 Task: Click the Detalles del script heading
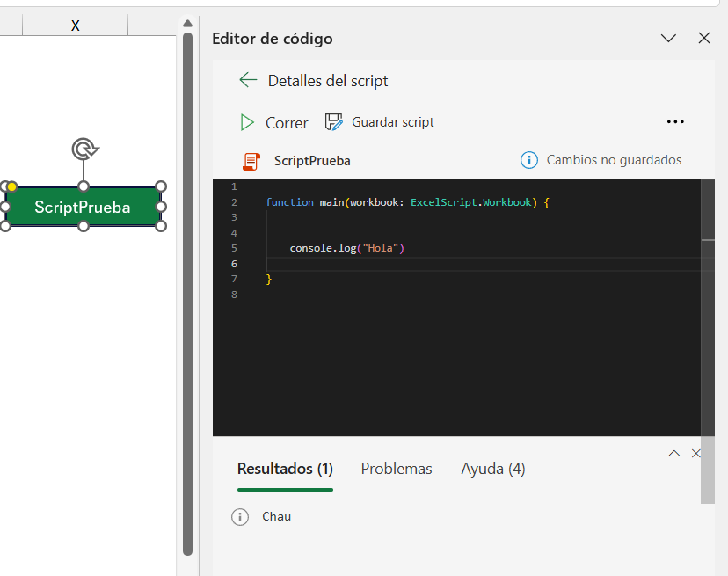[328, 81]
